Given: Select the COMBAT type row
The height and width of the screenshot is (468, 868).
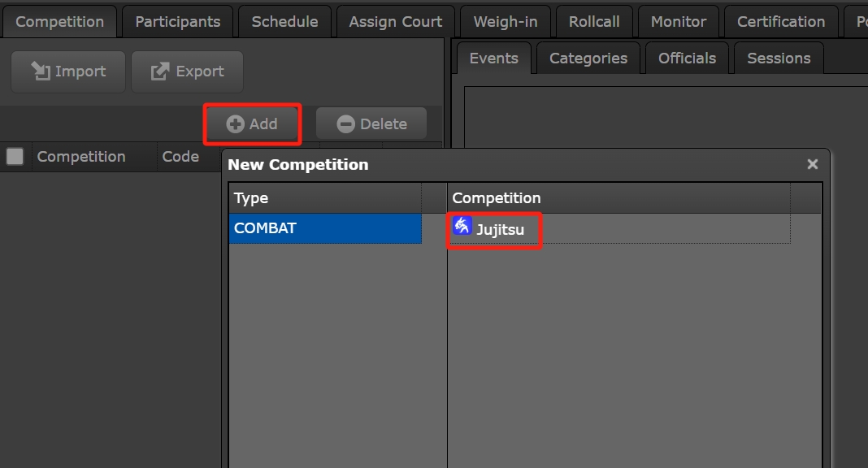Looking at the screenshot, I should 325,228.
